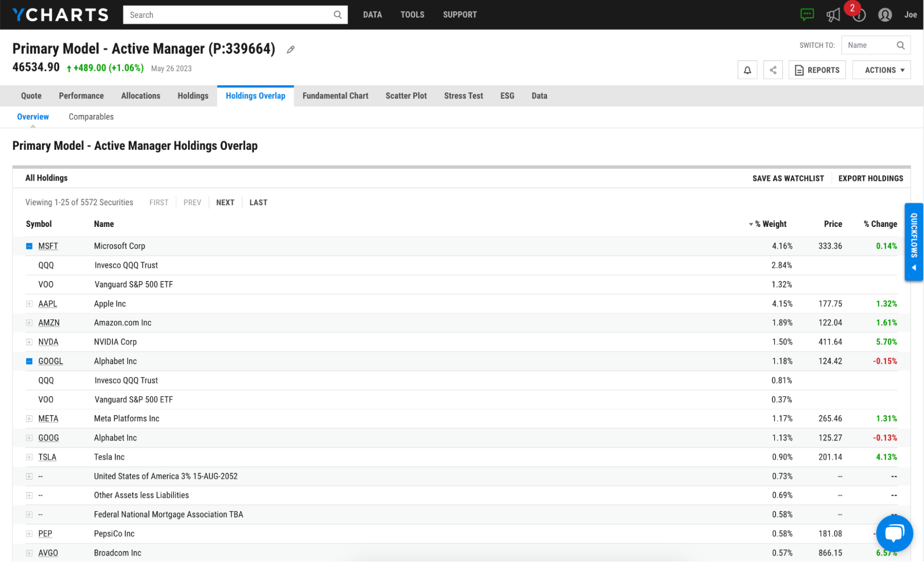Screen dimensions: 924x562
Task: Sort by the Symbol column header
Action: (x=39, y=224)
